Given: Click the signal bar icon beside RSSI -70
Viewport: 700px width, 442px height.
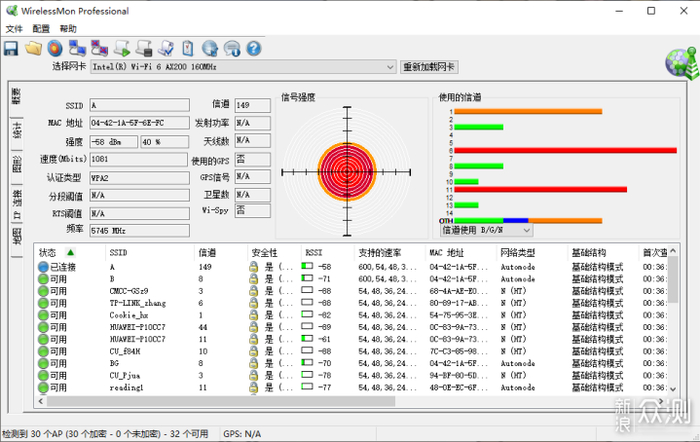Looking at the screenshot, I should click(307, 363).
